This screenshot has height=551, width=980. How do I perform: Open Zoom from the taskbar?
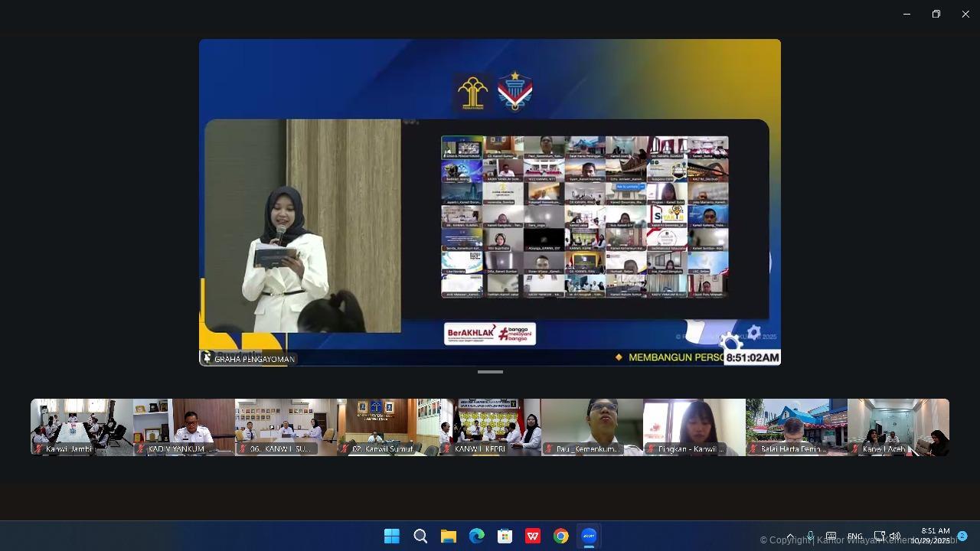[589, 536]
